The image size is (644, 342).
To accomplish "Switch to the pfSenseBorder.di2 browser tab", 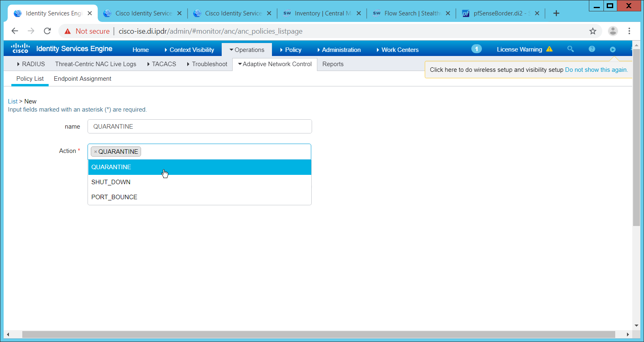I will 498,13.
